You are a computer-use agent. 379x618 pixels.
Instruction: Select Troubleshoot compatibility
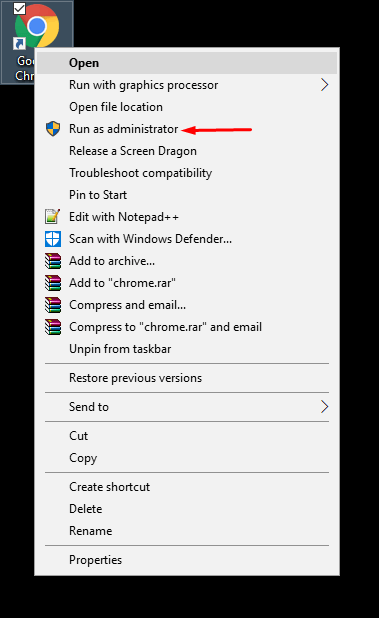pyautogui.click(x=187, y=173)
